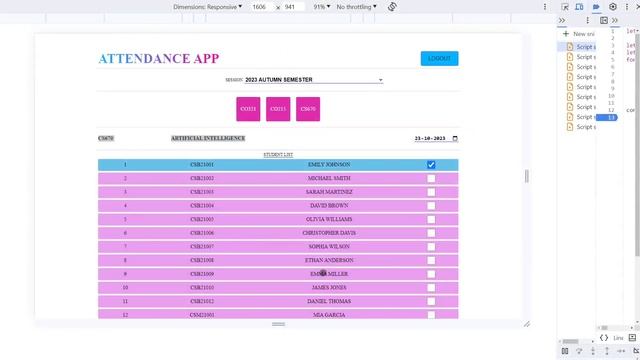Screen dimensions: 640x360
Task: Open device toolbar more options menu
Action: [x=545, y=7]
